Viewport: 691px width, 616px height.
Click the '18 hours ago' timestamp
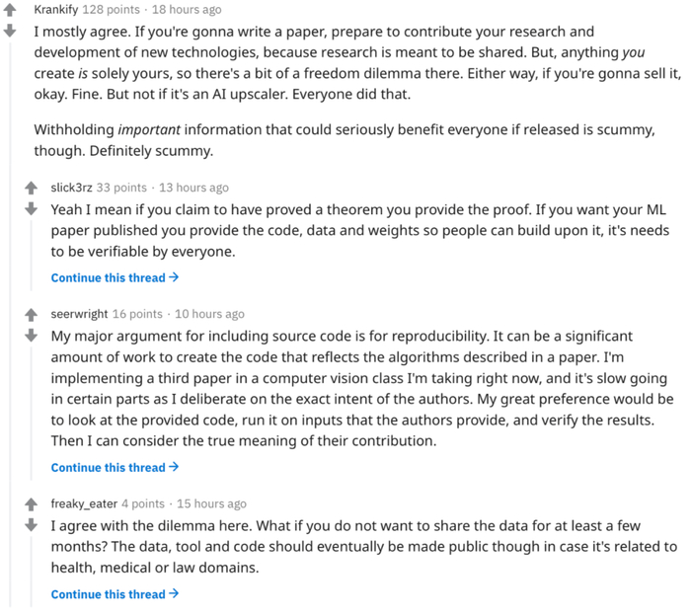[187, 9]
